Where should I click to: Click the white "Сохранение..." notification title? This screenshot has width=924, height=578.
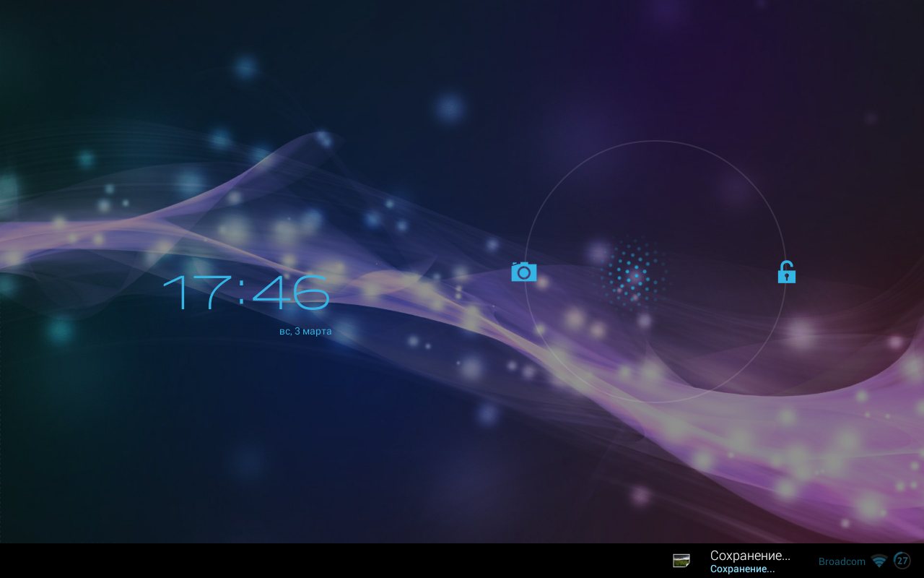pos(749,556)
